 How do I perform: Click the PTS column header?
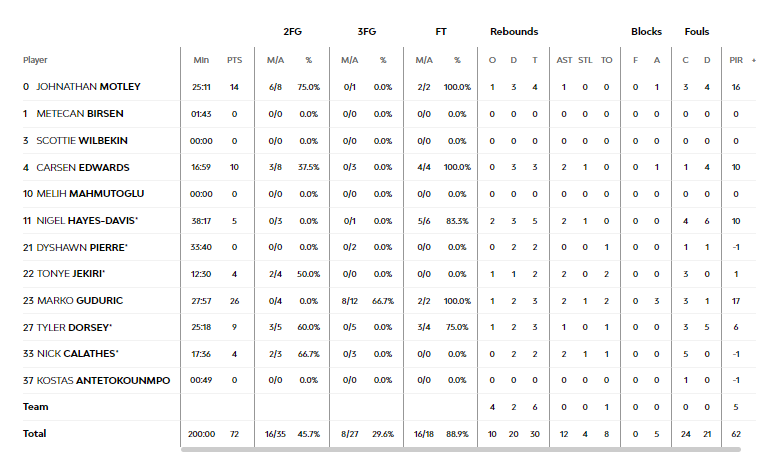coord(234,60)
